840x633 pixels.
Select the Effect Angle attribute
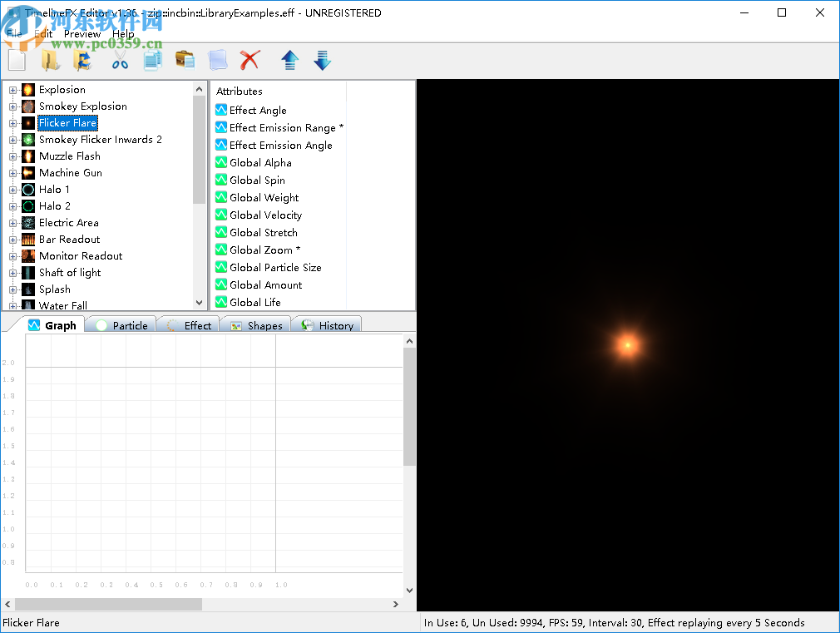(258, 110)
